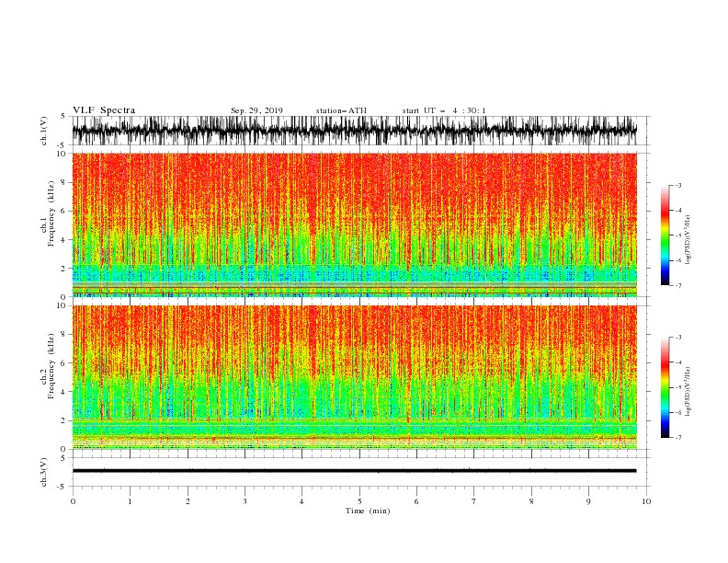Click the "-7" label on ch.2 colorbar
728x563 pixels.
[x=678, y=438]
